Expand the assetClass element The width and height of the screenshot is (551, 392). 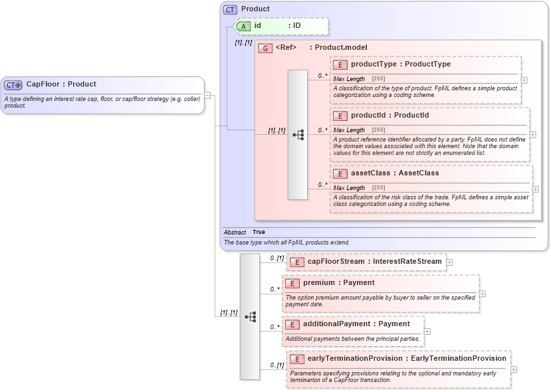click(536, 189)
